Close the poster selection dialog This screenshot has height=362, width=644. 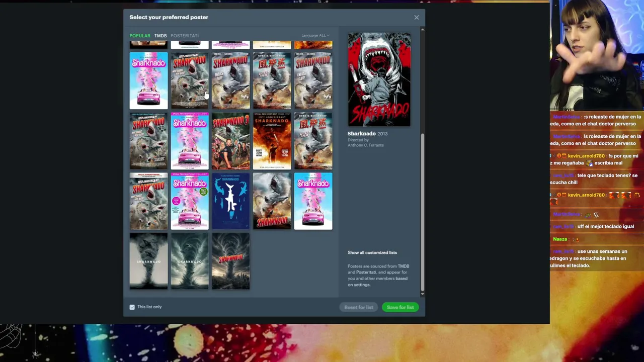click(417, 18)
